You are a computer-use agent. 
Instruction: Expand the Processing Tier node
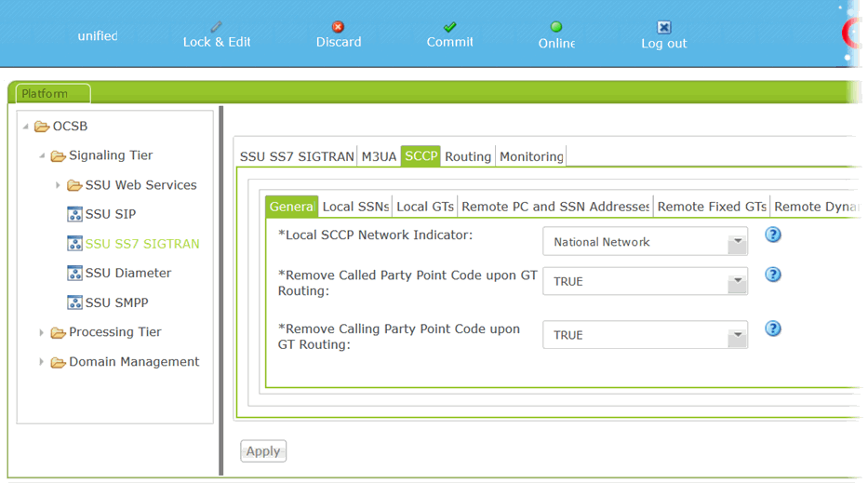click(41, 332)
